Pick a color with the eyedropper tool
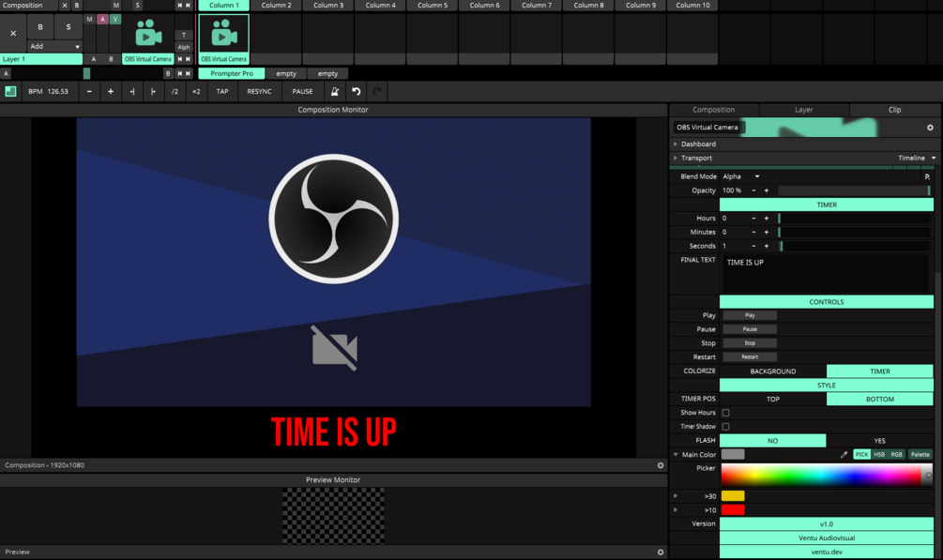Screen dimensions: 943x560 coord(844,455)
